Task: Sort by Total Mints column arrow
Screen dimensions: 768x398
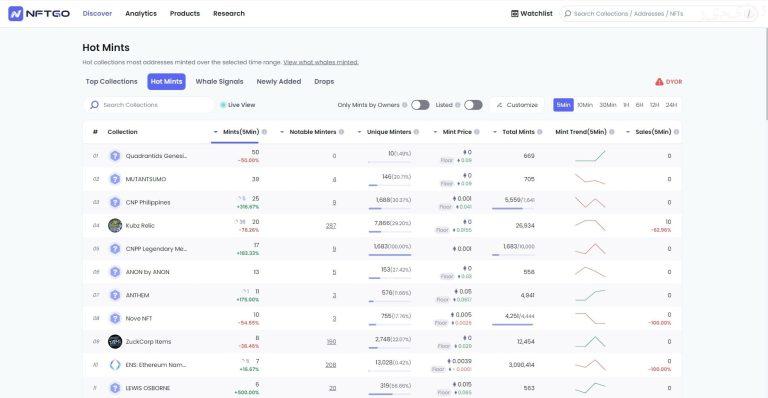Action: pos(495,132)
